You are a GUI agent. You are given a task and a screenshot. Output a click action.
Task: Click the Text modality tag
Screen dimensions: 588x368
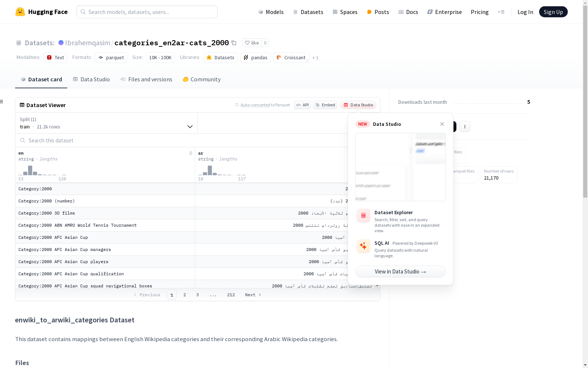coord(55,57)
